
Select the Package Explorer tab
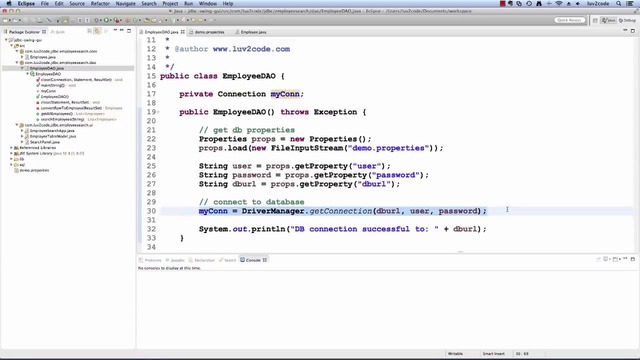pos(24,32)
